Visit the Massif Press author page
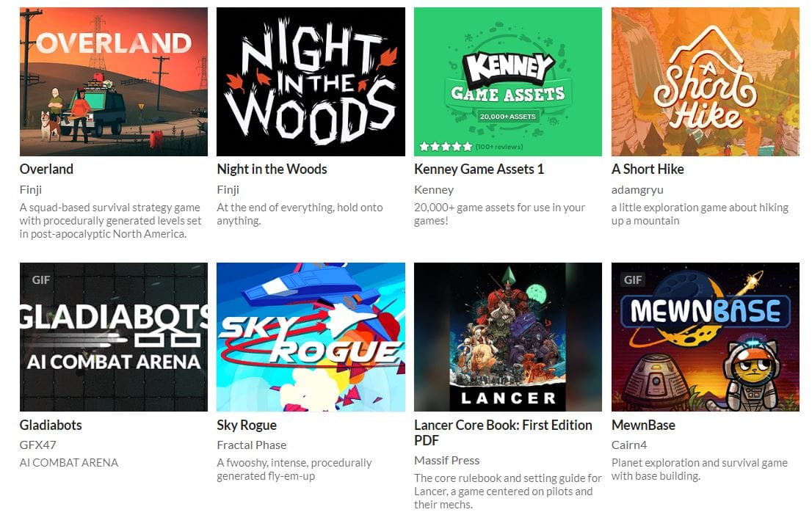This screenshot has height=526, width=812. (x=447, y=460)
